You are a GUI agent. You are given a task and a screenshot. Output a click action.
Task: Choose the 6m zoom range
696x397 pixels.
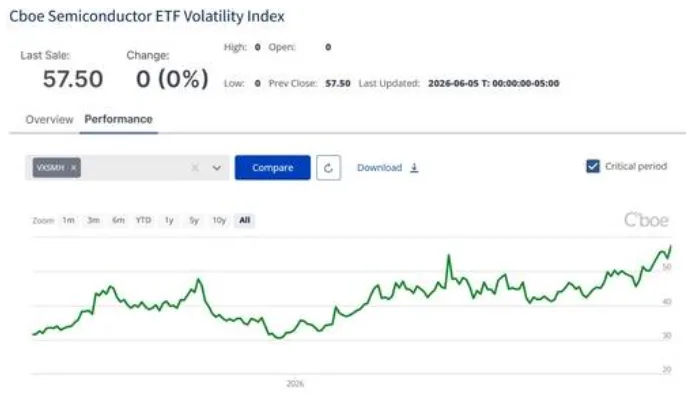coord(118,220)
